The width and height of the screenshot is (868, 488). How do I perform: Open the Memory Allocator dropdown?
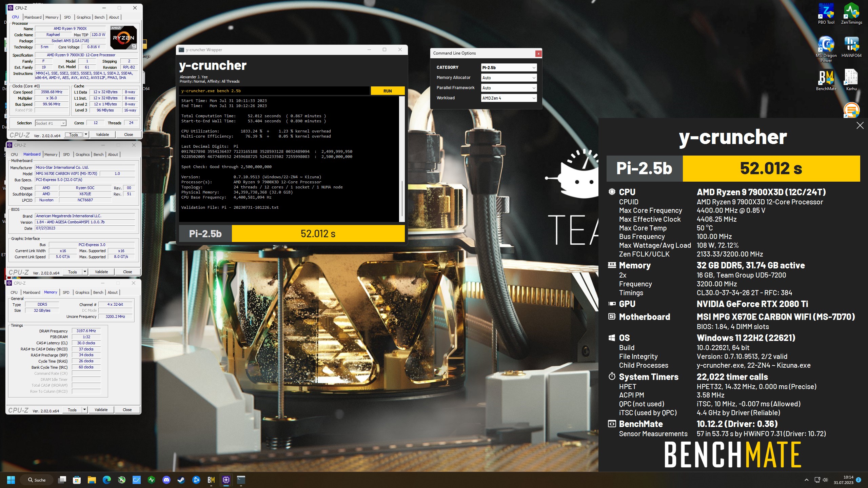click(x=509, y=78)
